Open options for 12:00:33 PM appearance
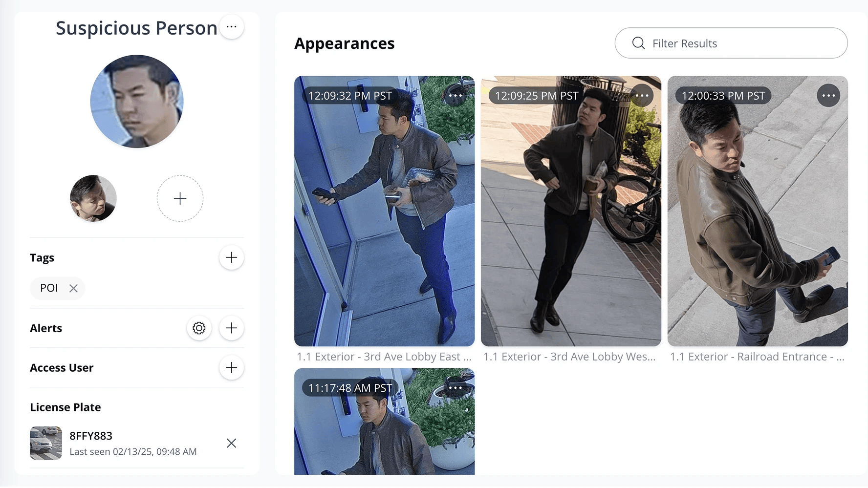This screenshot has height=488, width=868. click(x=828, y=96)
